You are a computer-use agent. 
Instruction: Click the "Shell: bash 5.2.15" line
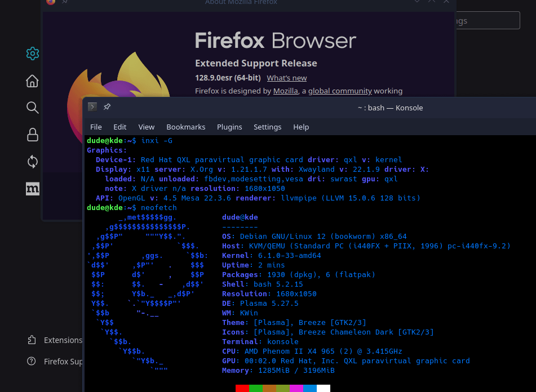pos(263,284)
